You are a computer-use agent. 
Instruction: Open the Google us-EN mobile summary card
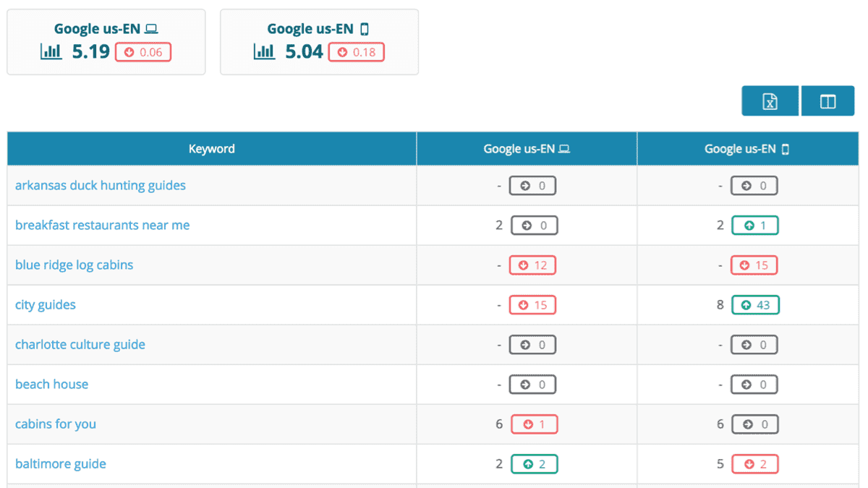[319, 42]
